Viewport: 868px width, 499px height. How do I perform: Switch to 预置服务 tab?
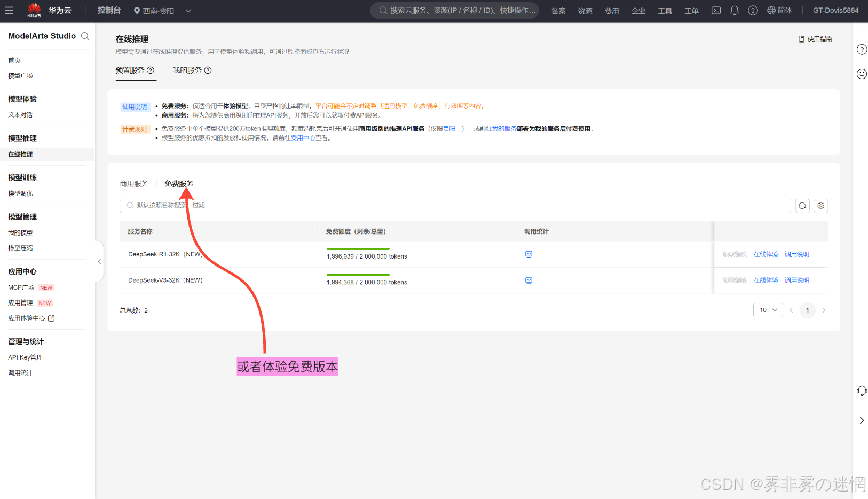click(x=130, y=71)
